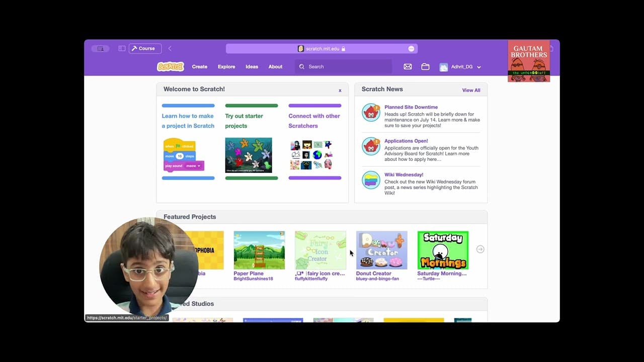Visit author ---Turtle---'s profile
Image resolution: width=644 pixels, height=362 pixels.
[429, 279]
